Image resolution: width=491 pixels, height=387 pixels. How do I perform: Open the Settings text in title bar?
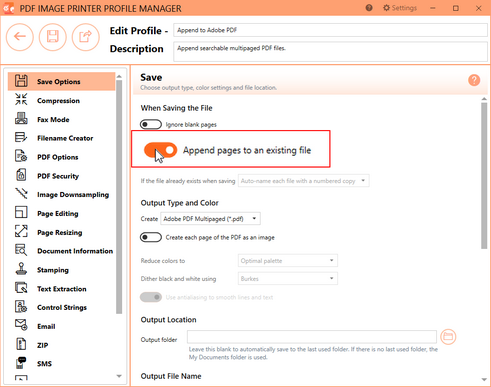click(x=404, y=8)
